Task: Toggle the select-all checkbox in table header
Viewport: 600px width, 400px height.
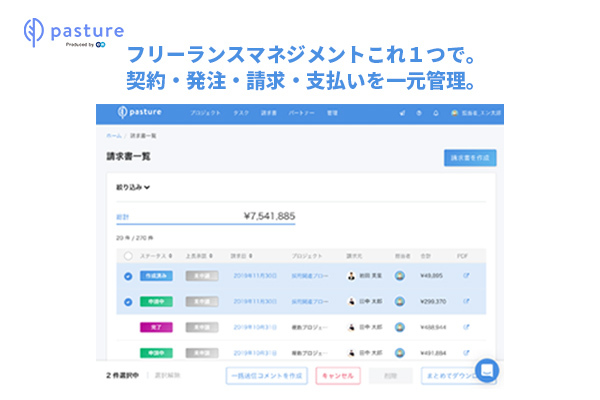Action: coord(128,256)
